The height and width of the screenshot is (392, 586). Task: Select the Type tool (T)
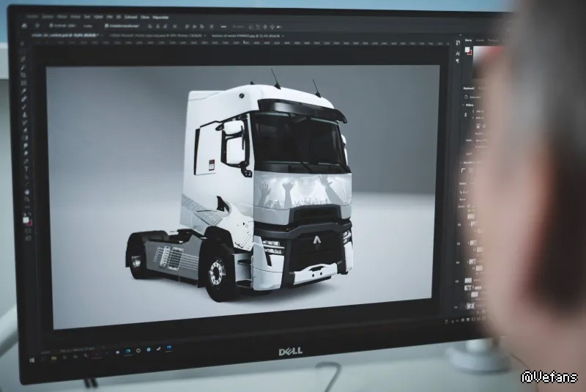(26, 169)
